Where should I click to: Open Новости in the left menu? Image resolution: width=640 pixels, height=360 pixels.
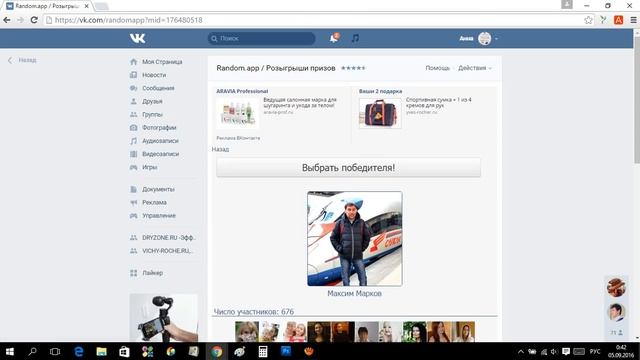coord(154,75)
